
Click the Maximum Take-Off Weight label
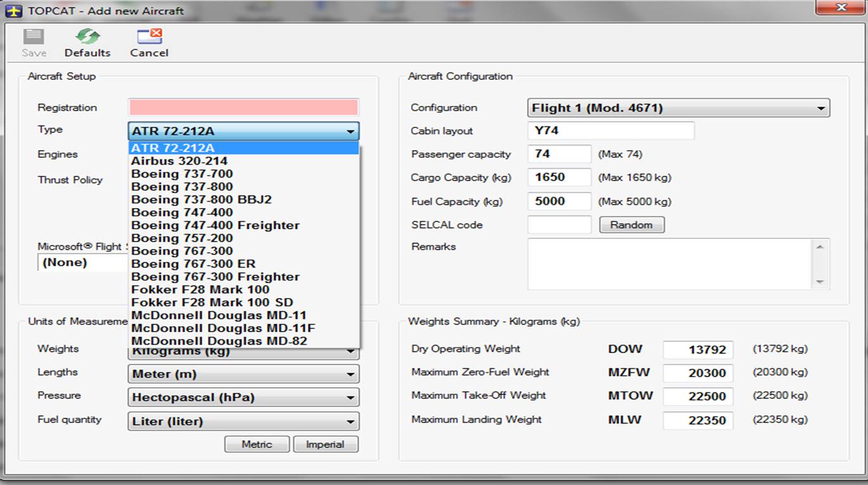(x=478, y=396)
